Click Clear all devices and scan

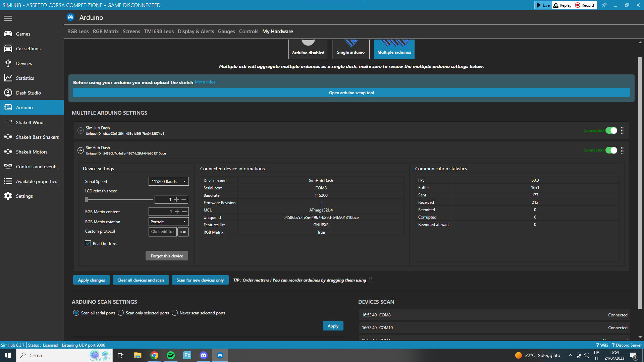(x=141, y=280)
